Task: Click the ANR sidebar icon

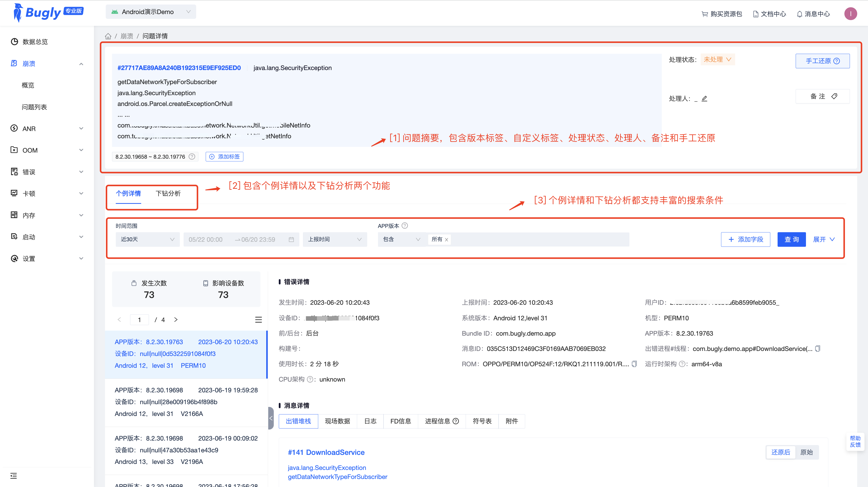Action: (x=14, y=128)
